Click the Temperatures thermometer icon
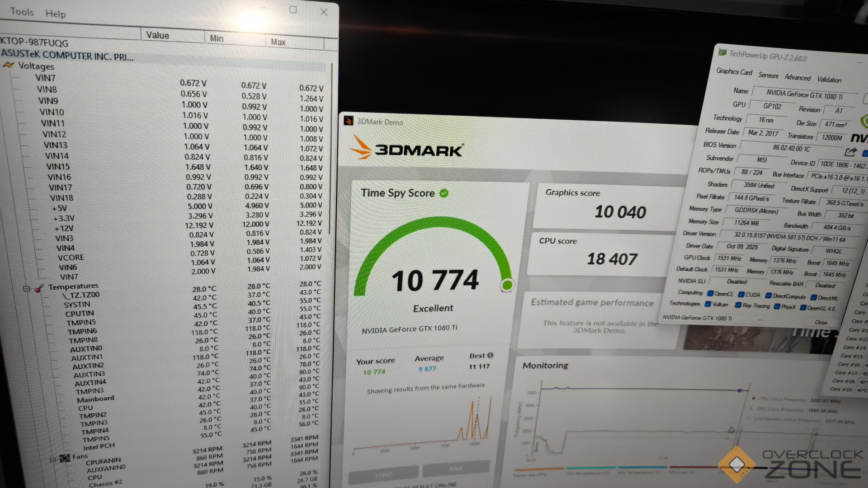Screen dimensions: 868x488 (39, 288)
